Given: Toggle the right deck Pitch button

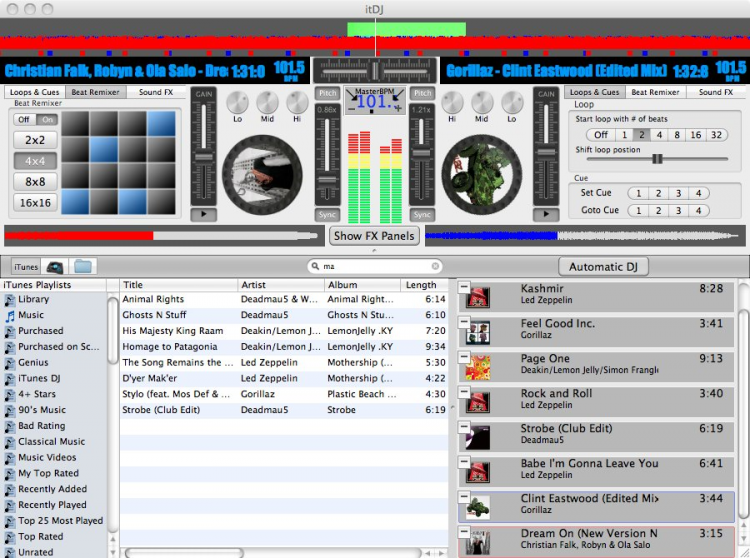Looking at the screenshot, I should pyautogui.click(x=422, y=93).
